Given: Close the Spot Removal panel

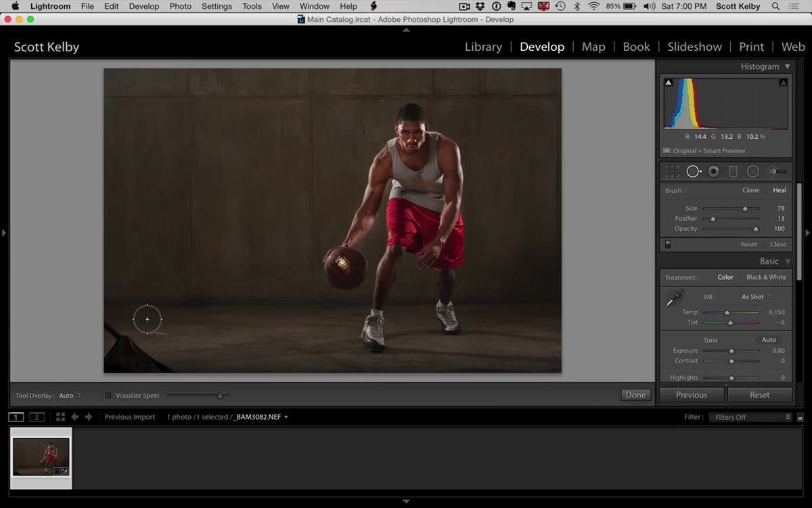Looking at the screenshot, I should pyautogui.click(x=778, y=245).
